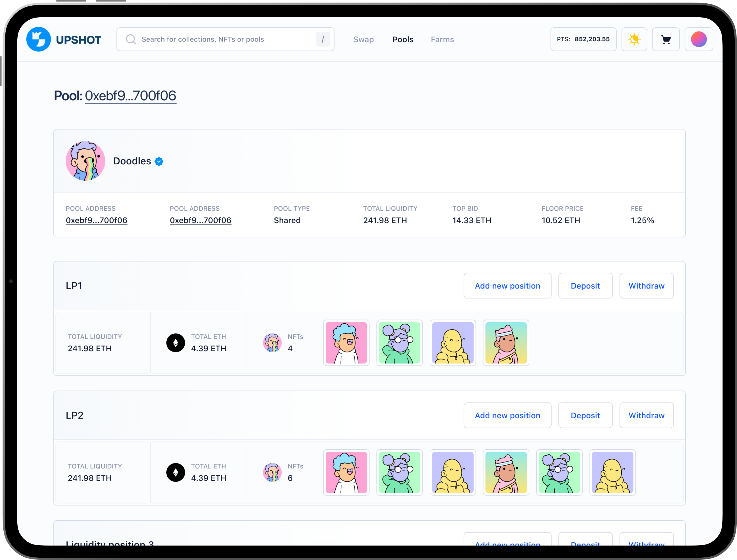The width and height of the screenshot is (737, 560).
Task: Click the slash shortcut key badge
Action: click(323, 39)
